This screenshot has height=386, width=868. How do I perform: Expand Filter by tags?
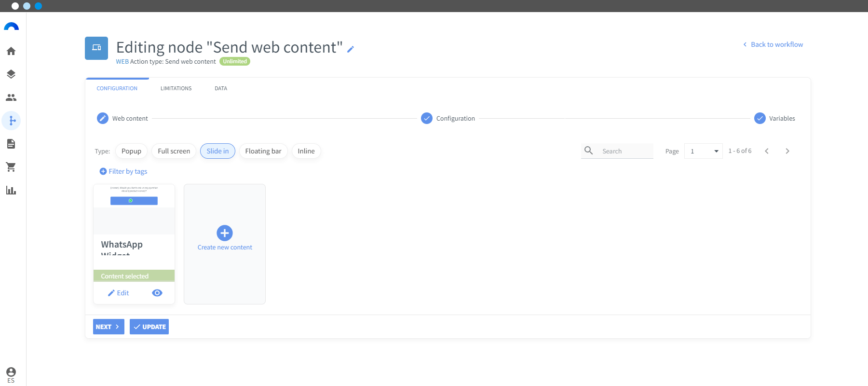pyautogui.click(x=123, y=171)
